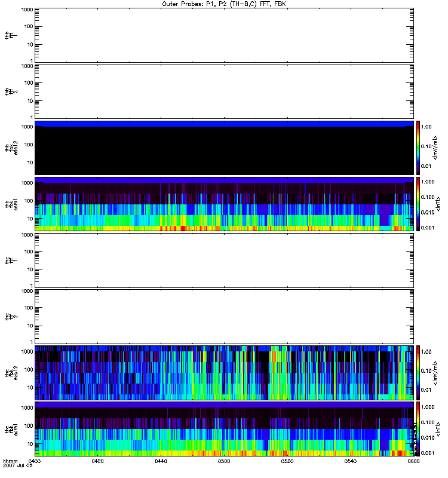The height and width of the screenshot is (478, 448).
Task: Click '1.000' on the thc scm1 color bar
Action: click(x=428, y=407)
